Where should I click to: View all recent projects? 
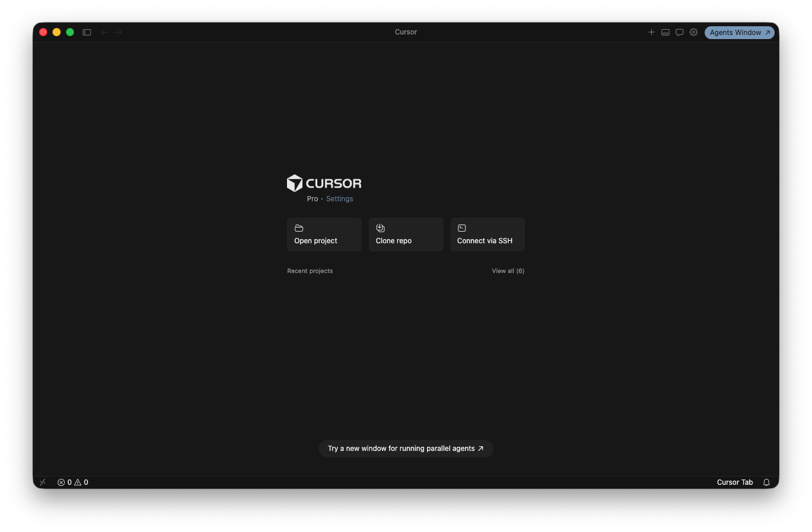click(508, 271)
